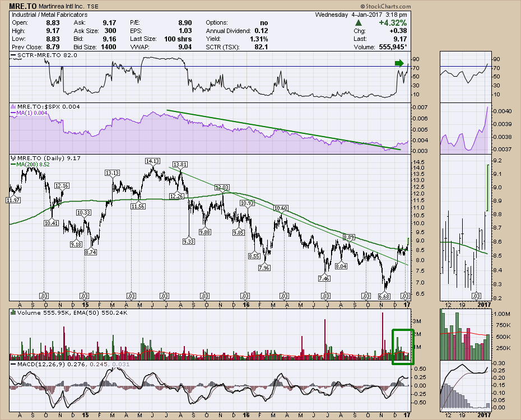Click the Martinrea Intl Inc. company name

pos(63,6)
